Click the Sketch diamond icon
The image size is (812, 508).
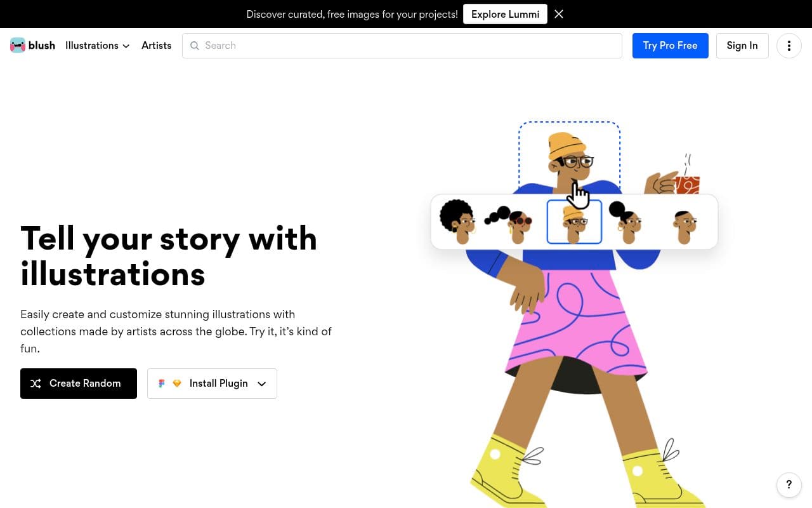pyautogui.click(x=177, y=384)
